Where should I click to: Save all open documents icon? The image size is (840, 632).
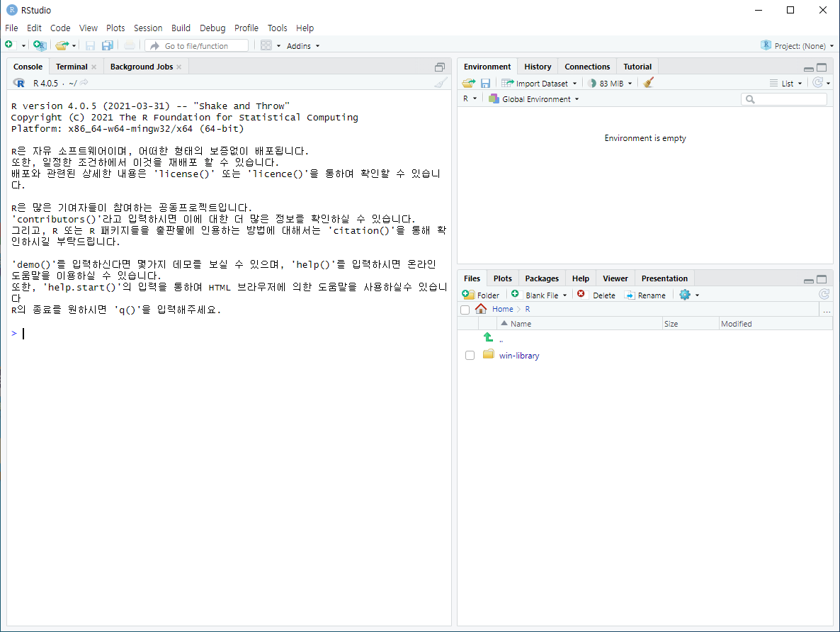(x=108, y=45)
